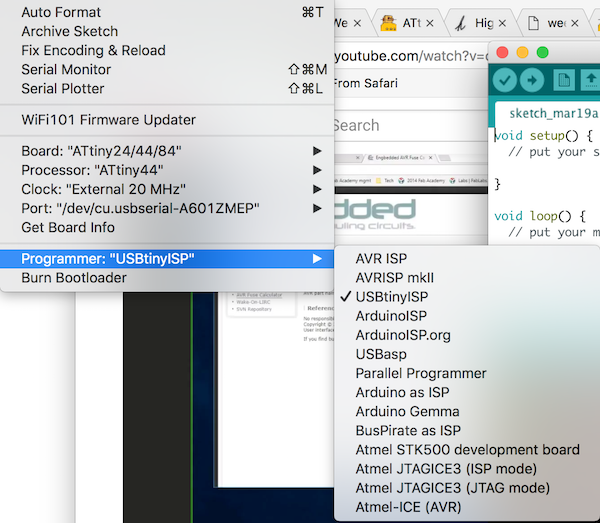Choose Auto Format from Tools menu
Screen dimensions: 600x523
[x=167, y=12]
